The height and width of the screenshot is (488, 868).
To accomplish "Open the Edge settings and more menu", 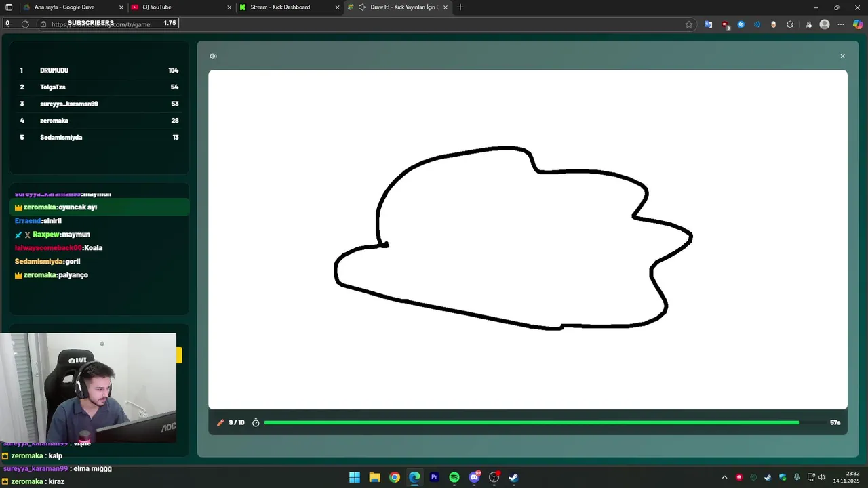I will (841, 24).
